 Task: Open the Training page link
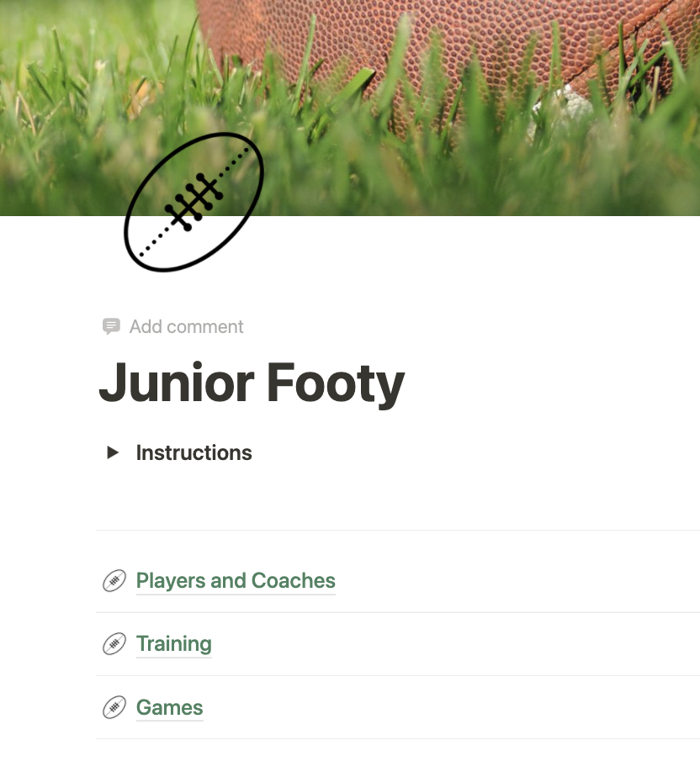tap(173, 644)
